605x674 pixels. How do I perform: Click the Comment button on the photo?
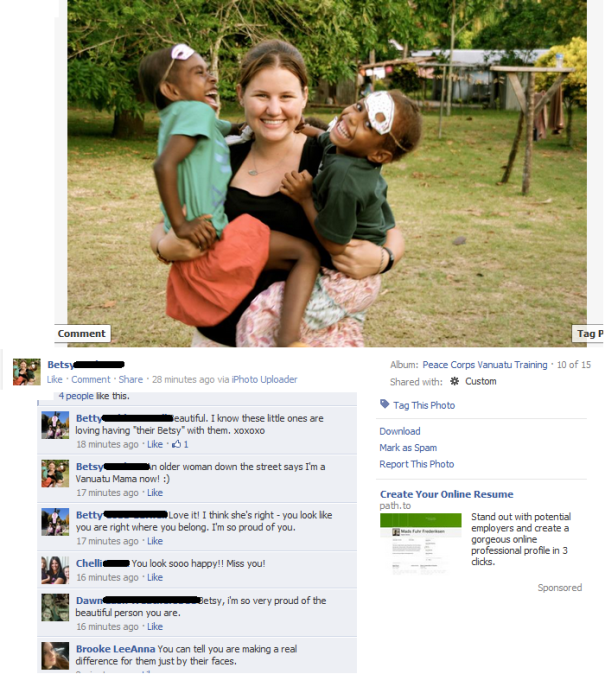pyautogui.click(x=82, y=334)
